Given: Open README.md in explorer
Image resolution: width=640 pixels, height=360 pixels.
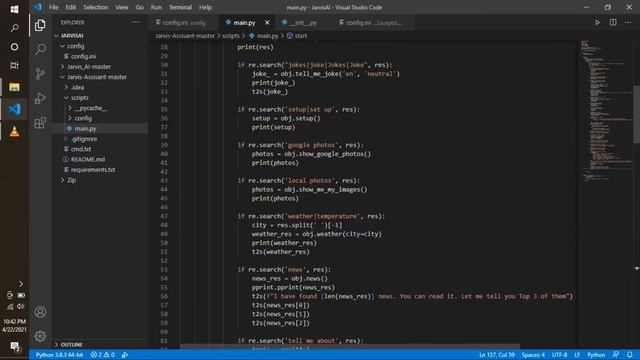Looking at the screenshot, I should point(88,159).
